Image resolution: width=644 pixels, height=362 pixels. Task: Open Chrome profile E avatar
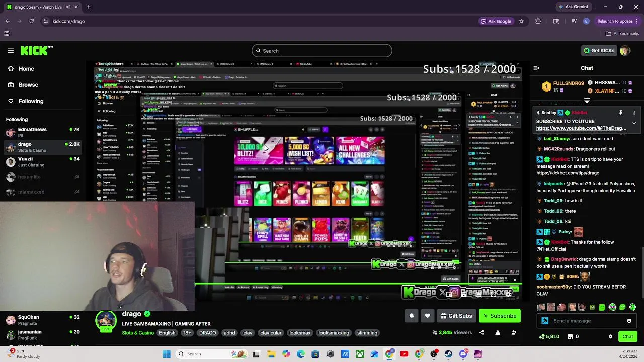[x=586, y=21]
